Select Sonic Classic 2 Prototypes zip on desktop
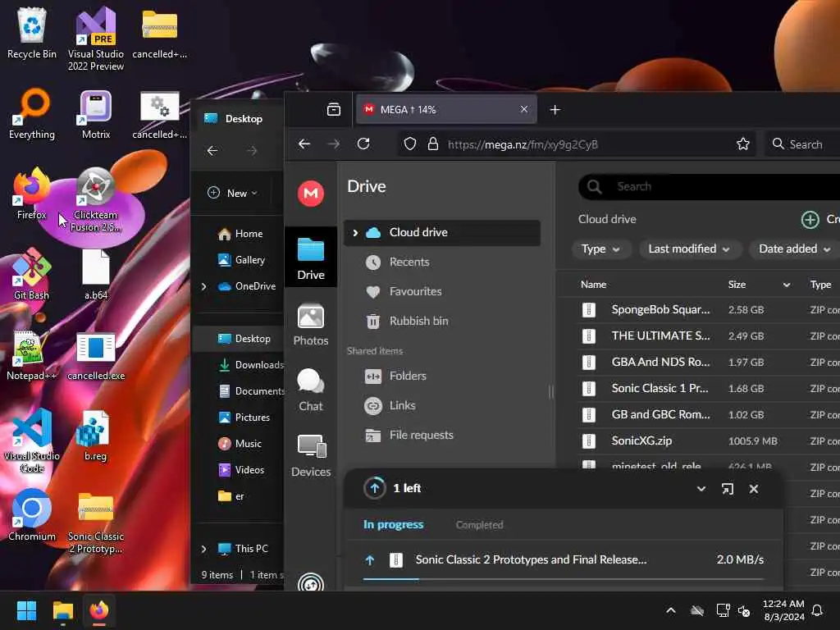Screen dimensions: 840x630 click(95, 521)
